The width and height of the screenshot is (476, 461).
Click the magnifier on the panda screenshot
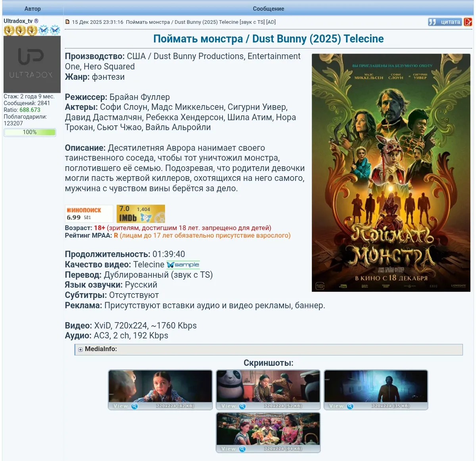(242, 406)
